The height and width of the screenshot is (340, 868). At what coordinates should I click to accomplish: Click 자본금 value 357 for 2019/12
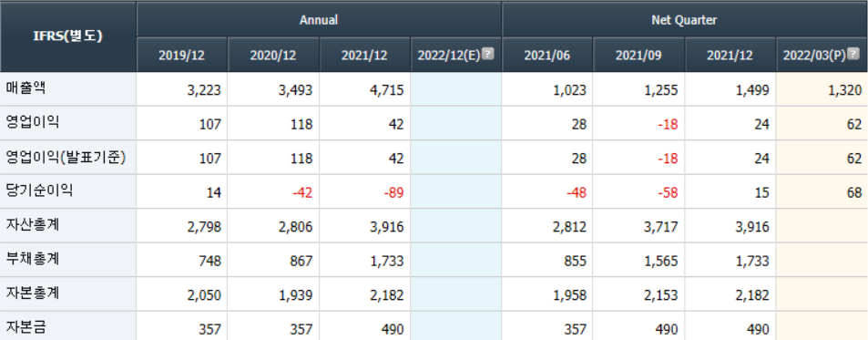[210, 329]
